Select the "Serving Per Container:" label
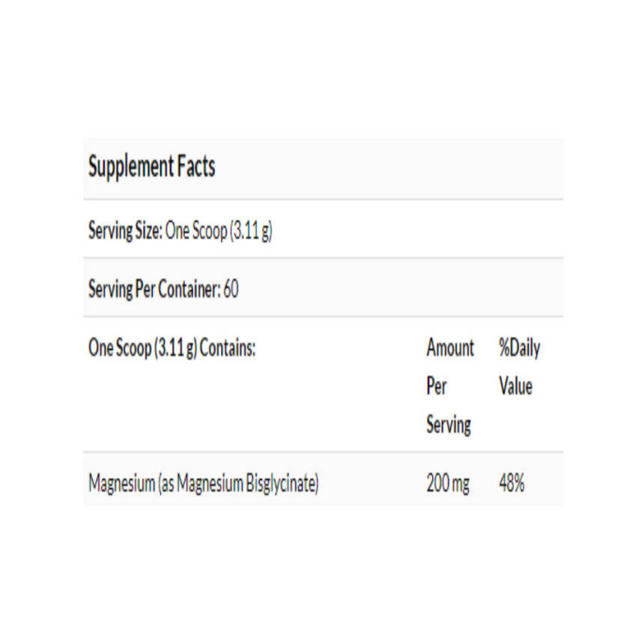Screen dimensions: 644x644 click(154, 289)
